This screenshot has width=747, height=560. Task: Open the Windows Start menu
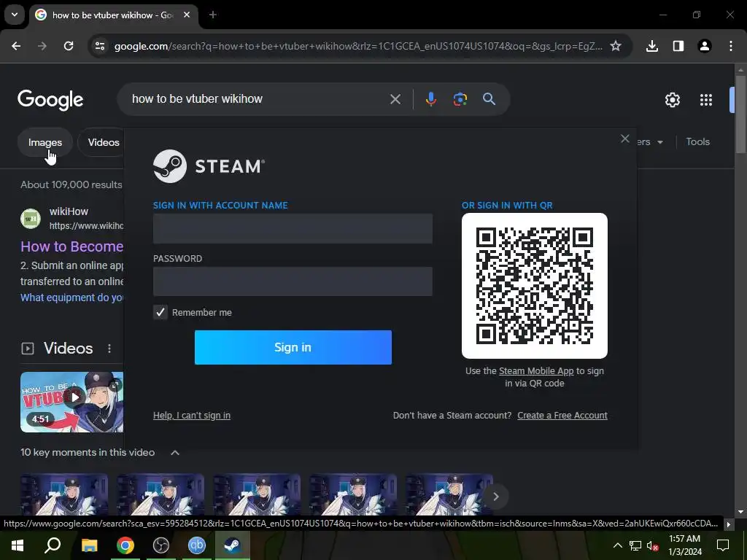click(18, 545)
